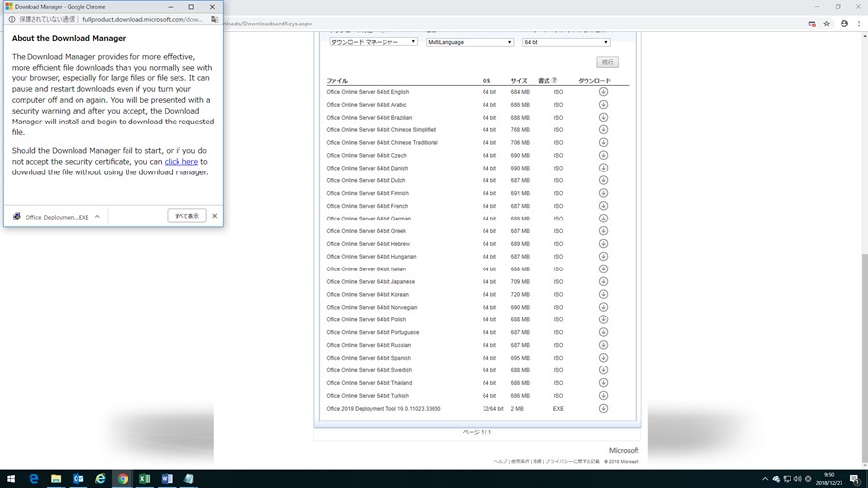Click the 続行 button
The width and height of the screenshot is (868, 488).
607,62
